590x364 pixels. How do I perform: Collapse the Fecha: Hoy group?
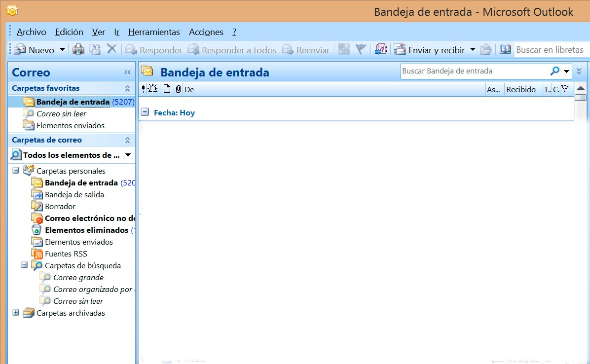pos(145,112)
